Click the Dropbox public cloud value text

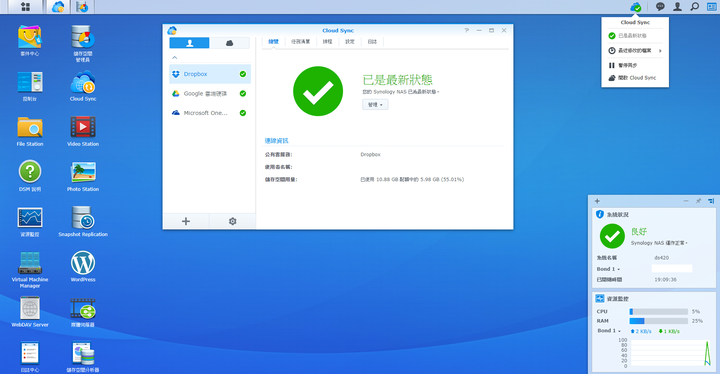pos(370,154)
